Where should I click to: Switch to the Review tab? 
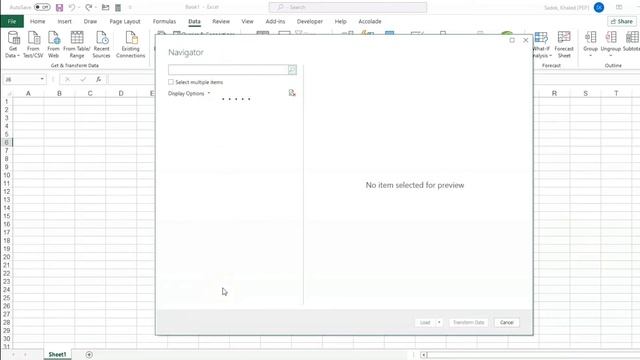(221, 21)
